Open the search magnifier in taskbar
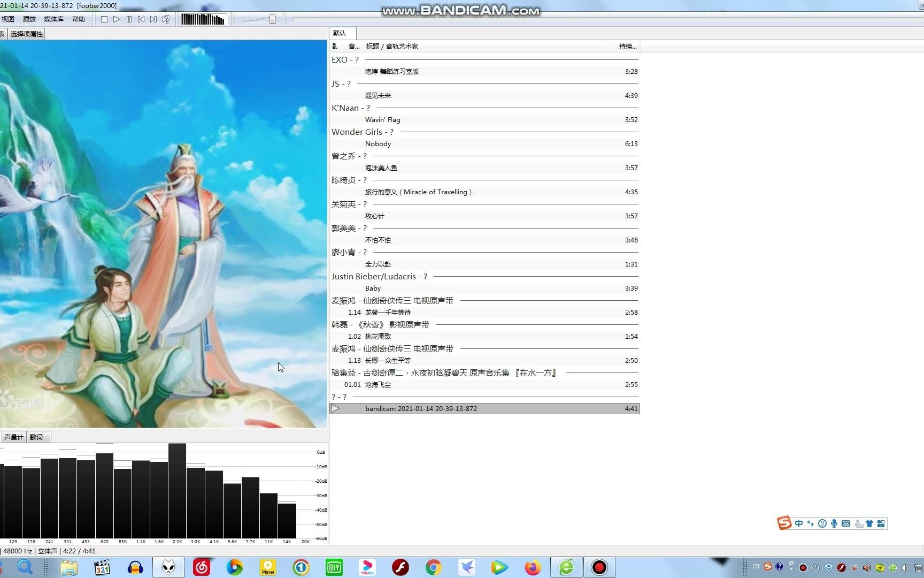Screen dimensions: 924x578 pos(25,567)
